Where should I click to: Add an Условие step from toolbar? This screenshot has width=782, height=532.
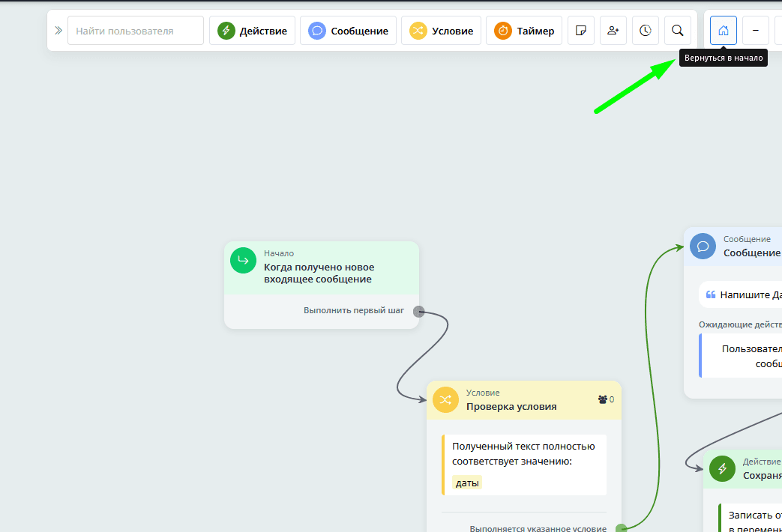[x=442, y=31]
